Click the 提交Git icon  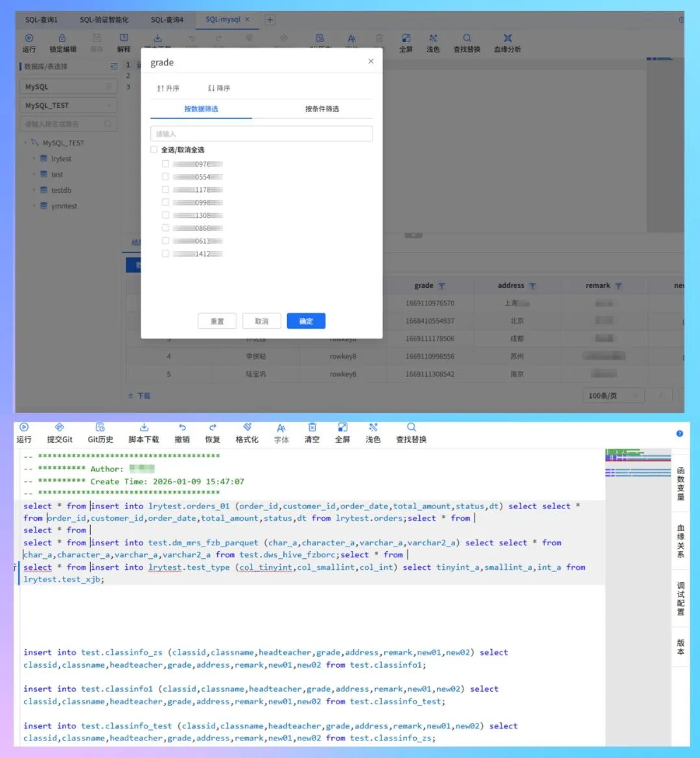[x=60, y=427]
